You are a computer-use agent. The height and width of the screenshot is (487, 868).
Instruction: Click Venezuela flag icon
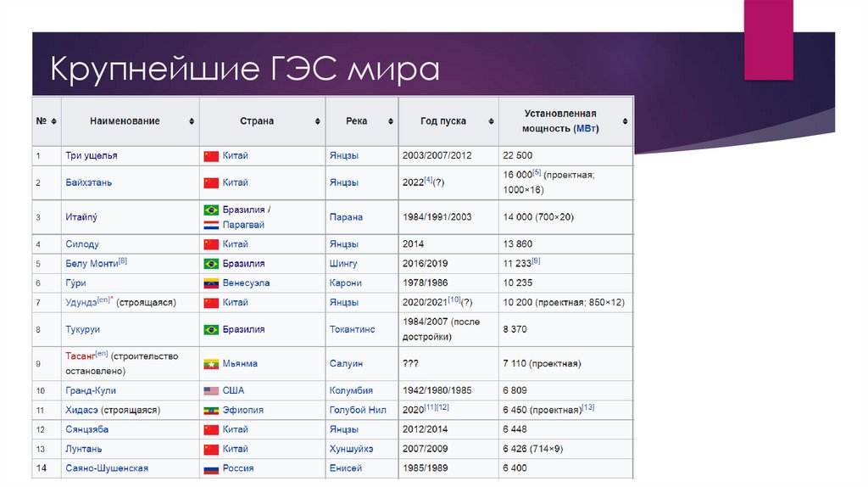(211, 283)
